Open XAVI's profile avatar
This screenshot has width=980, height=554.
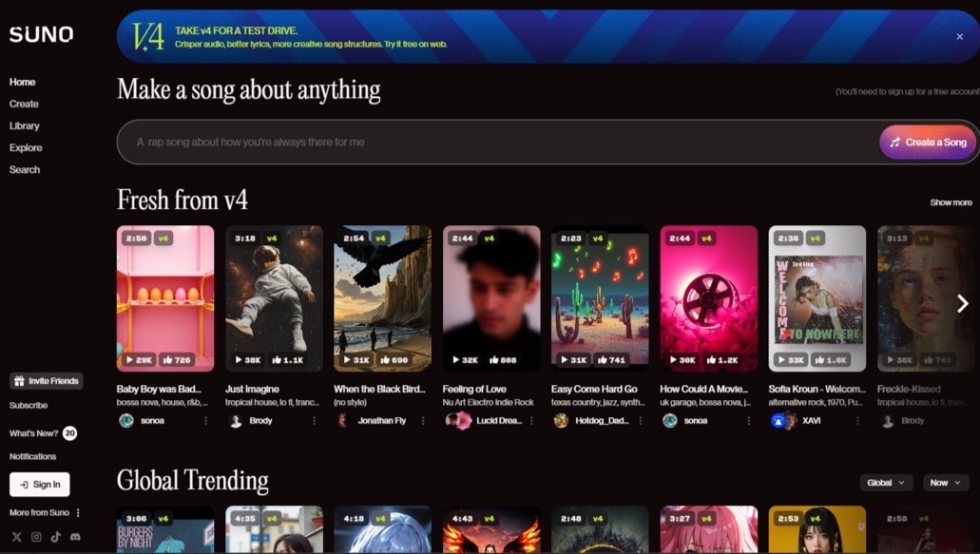[782, 421]
